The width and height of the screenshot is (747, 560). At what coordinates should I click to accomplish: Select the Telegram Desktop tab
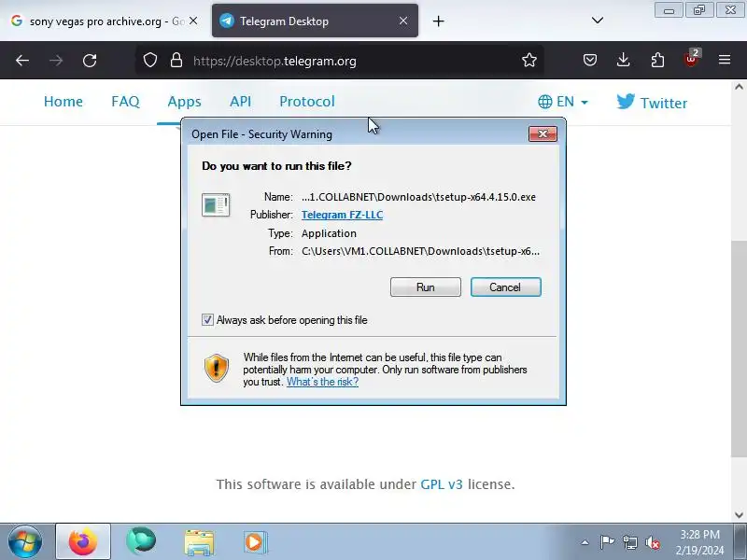click(315, 21)
